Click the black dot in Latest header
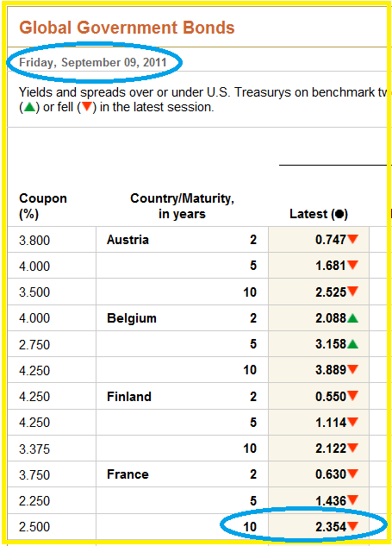This screenshot has width=392, height=546. [339, 214]
